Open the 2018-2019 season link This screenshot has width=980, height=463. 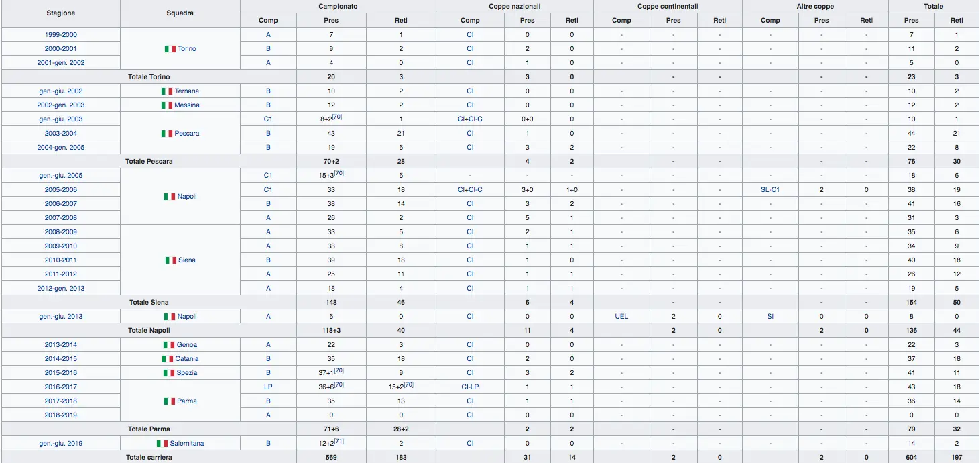tap(61, 415)
